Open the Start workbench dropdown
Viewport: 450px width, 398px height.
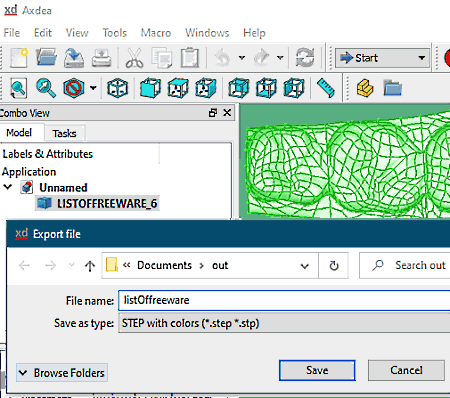coord(382,58)
